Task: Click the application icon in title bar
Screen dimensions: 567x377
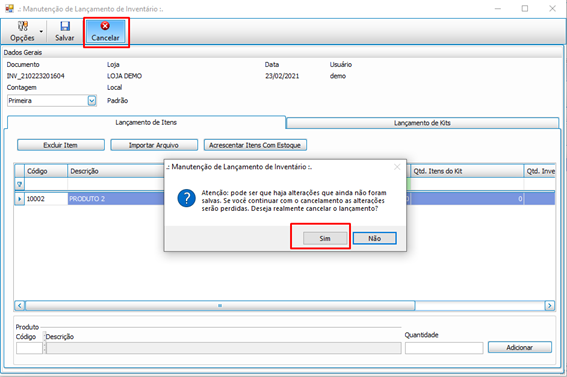Action: 9,8
